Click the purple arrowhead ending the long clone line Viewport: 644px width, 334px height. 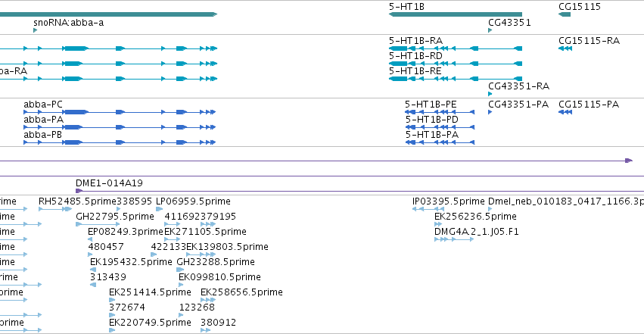click(x=629, y=161)
